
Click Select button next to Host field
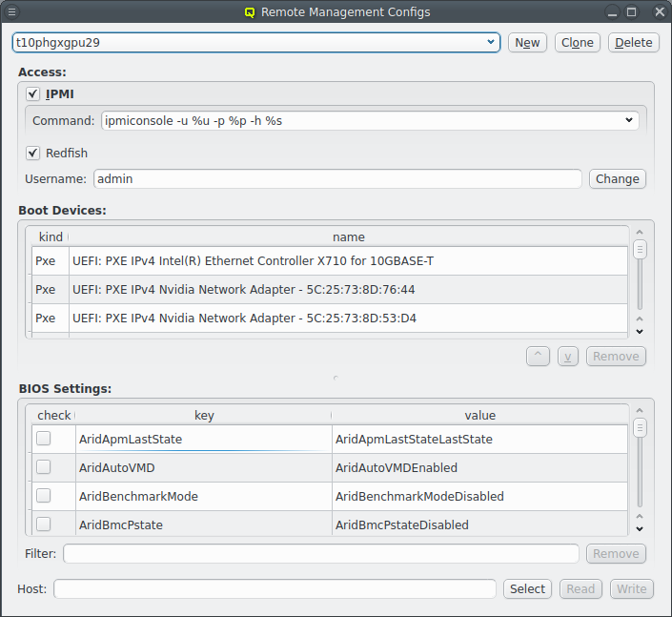(527, 588)
